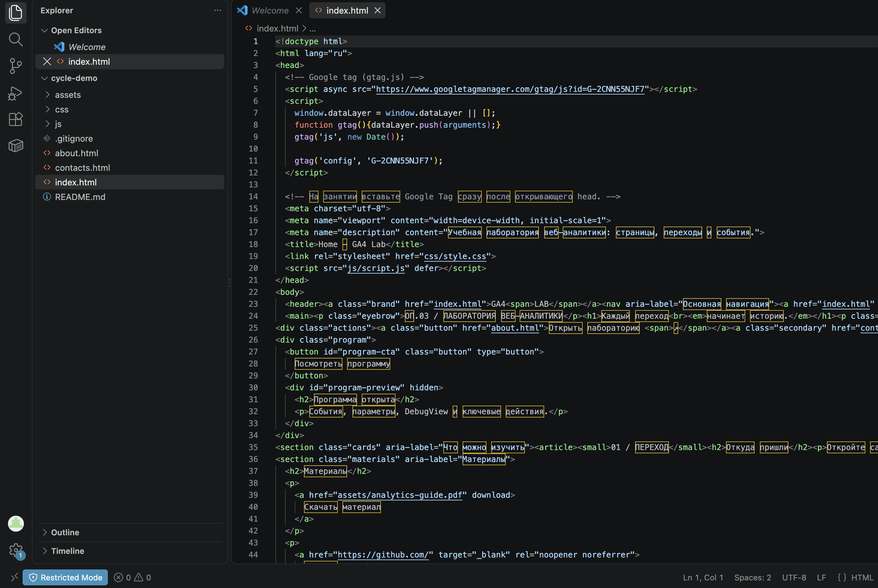Open the Extensions view icon
878x588 pixels.
(16, 119)
